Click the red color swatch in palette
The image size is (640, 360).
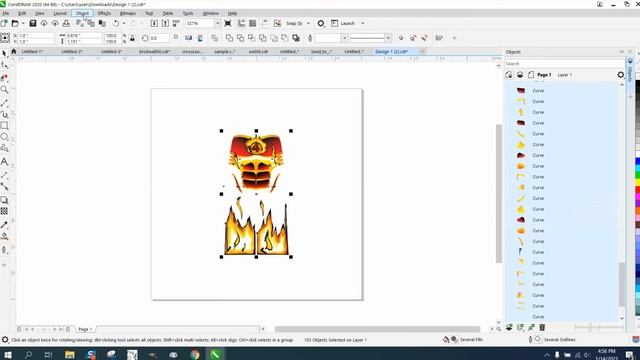pyautogui.click(x=637, y=189)
